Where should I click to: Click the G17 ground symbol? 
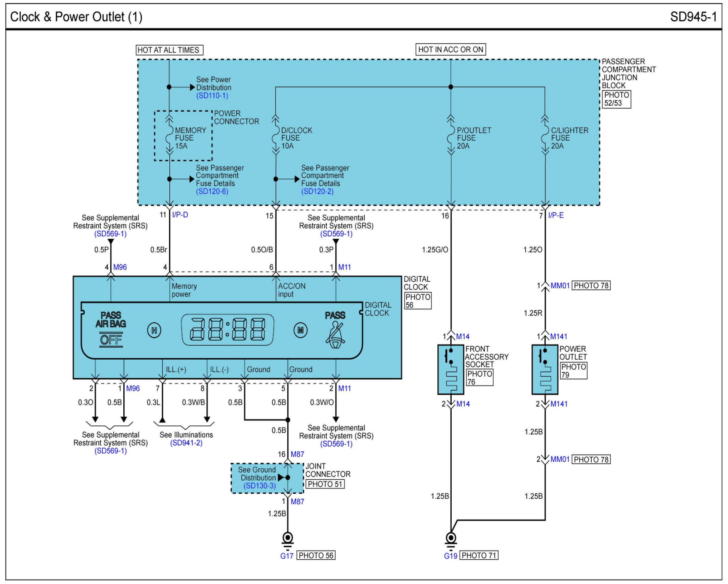pos(288,538)
